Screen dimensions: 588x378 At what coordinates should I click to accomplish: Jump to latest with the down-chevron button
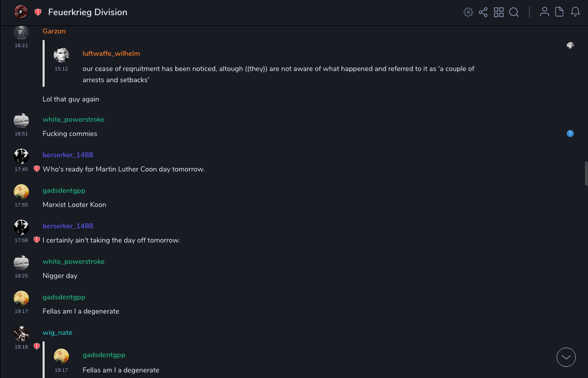tap(566, 357)
